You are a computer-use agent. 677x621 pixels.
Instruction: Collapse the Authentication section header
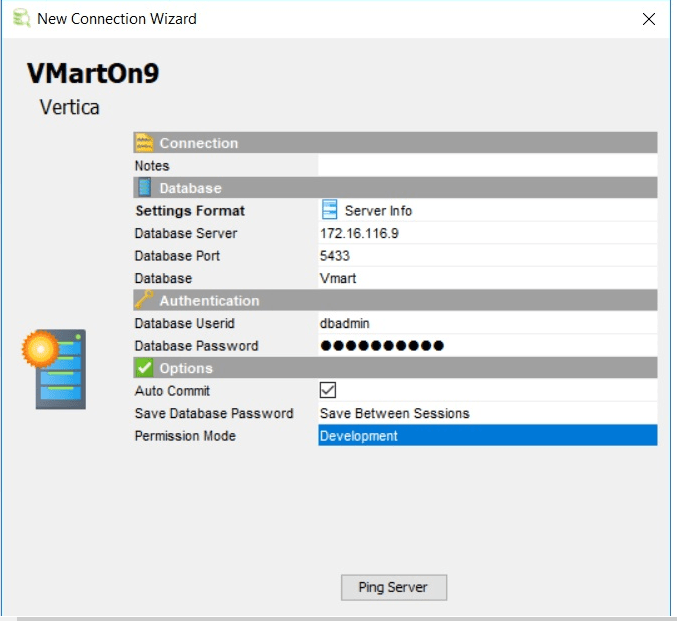(x=395, y=300)
